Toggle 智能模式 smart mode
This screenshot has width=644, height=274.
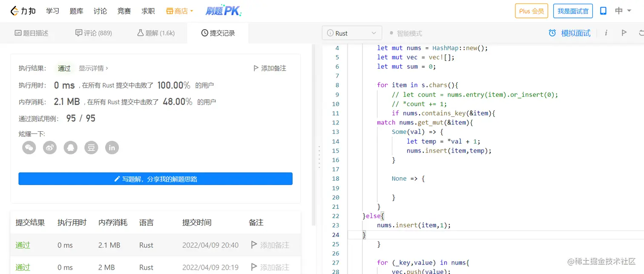(x=405, y=33)
